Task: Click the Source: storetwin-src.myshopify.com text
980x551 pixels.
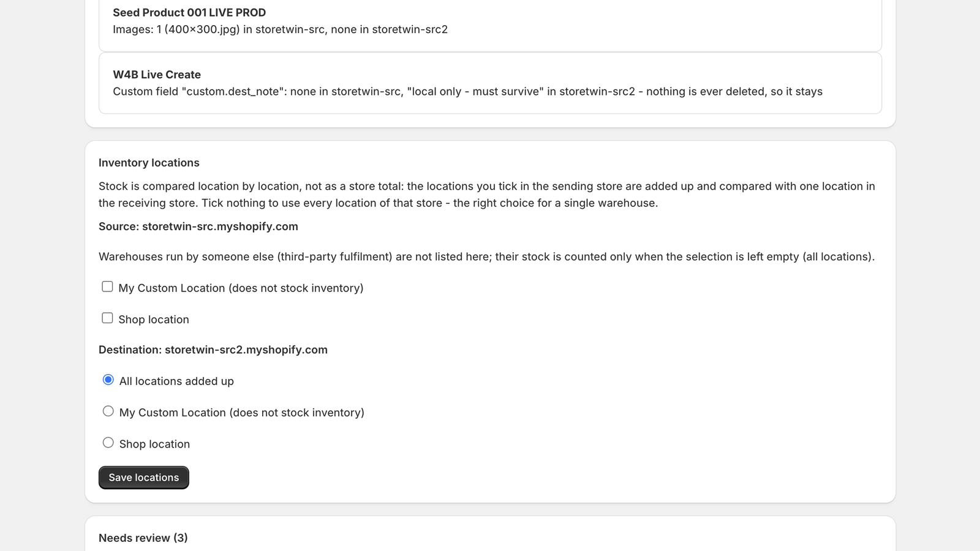Action: pyautogui.click(x=198, y=227)
